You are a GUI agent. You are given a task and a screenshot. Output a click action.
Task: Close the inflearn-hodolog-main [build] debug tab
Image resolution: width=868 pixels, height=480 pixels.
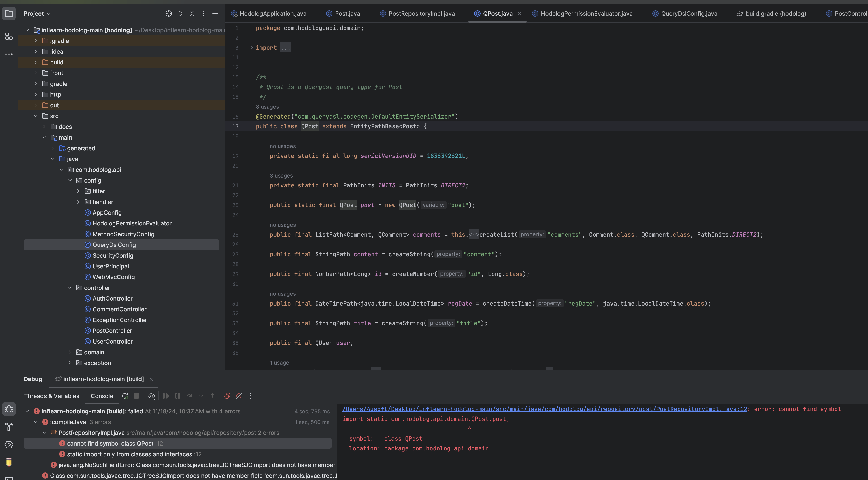pyautogui.click(x=151, y=379)
